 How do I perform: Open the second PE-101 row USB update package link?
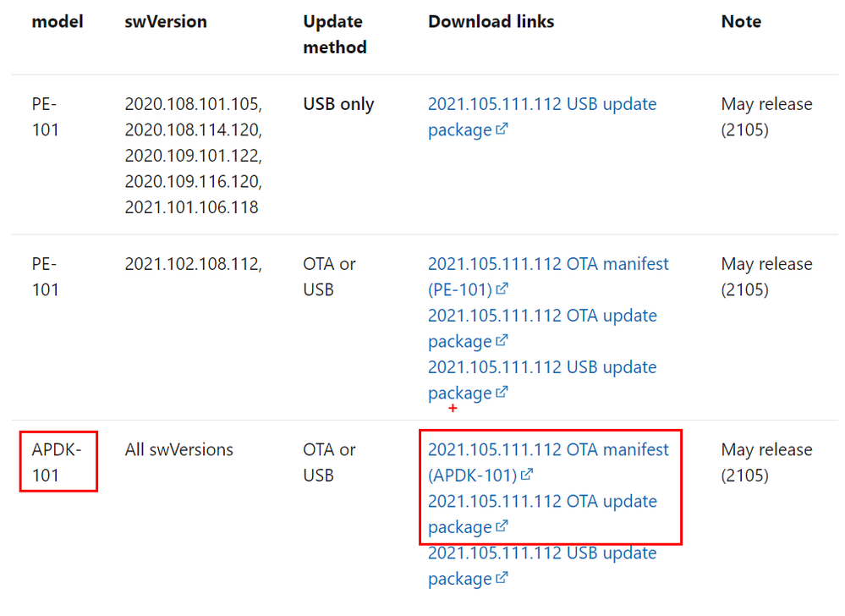[x=541, y=380]
